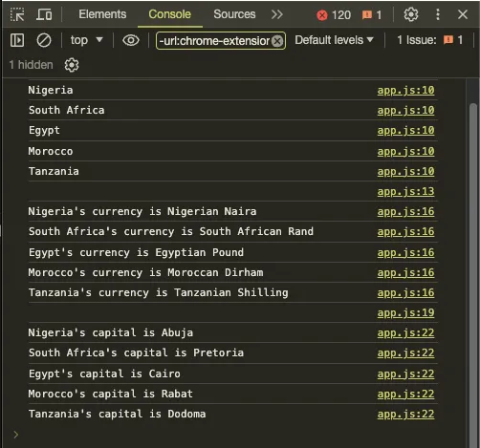Select "South Africa's capital is Pretoria" message
This screenshot has height=448, width=480.
click(136, 353)
